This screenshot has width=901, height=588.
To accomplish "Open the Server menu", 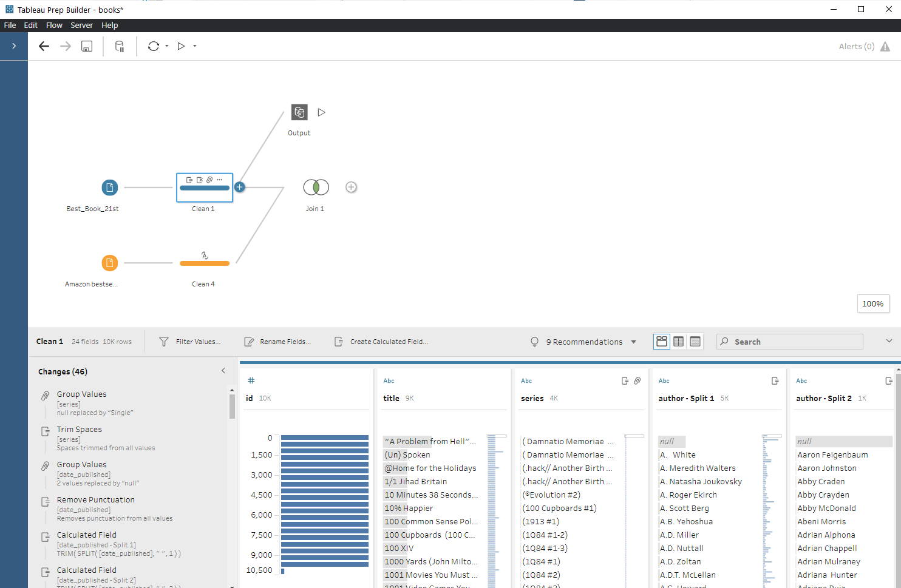I will click(x=81, y=25).
